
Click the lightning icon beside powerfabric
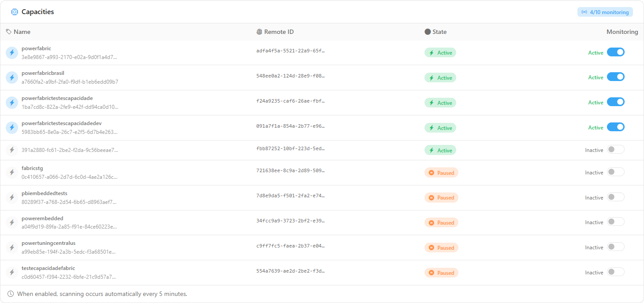click(x=12, y=53)
